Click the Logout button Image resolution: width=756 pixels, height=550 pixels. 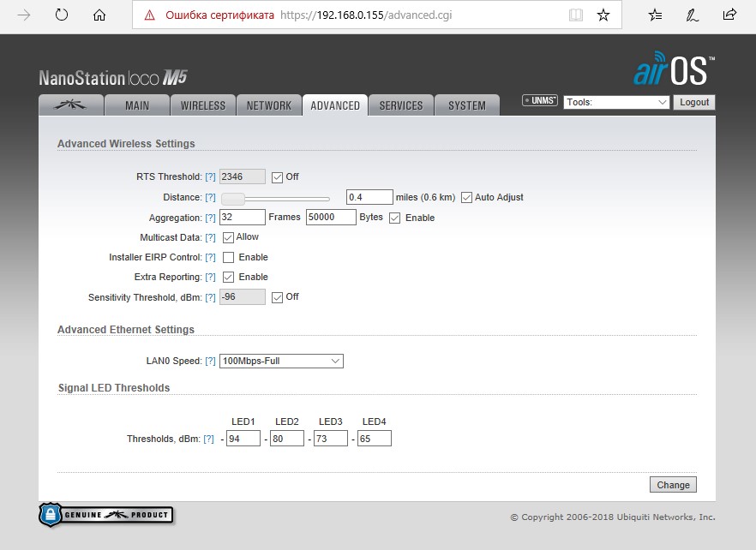coord(694,102)
